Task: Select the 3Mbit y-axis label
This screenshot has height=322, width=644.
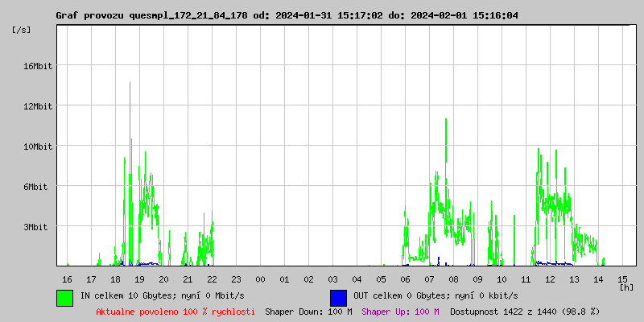Action: (x=37, y=227)
